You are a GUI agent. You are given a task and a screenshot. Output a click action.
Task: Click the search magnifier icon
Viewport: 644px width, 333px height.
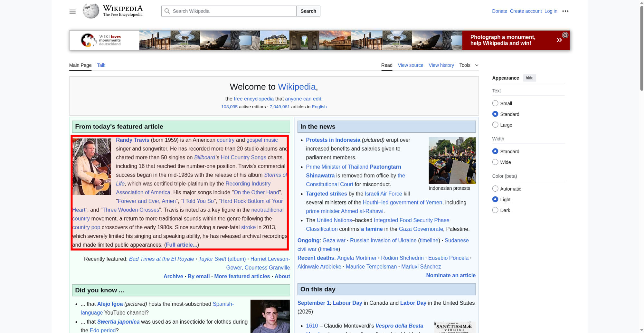pyautogui.click(x=167, y=11)
